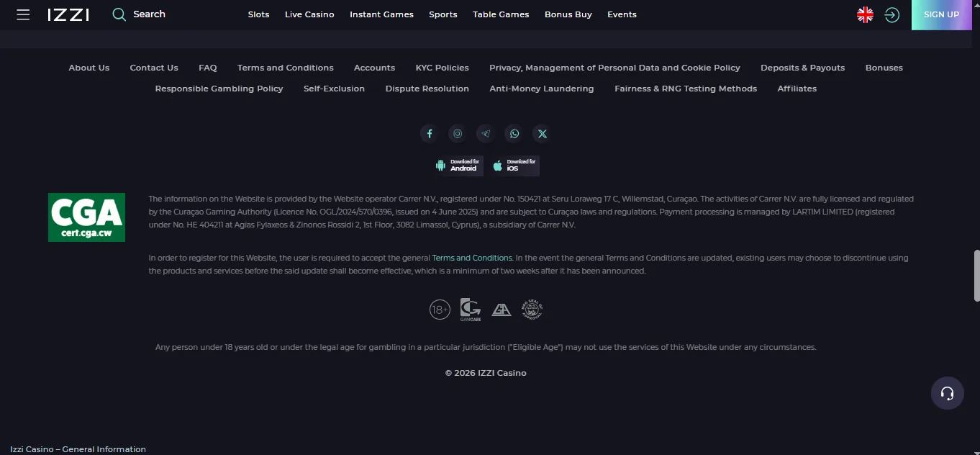Click the IZZI logo

68,14
